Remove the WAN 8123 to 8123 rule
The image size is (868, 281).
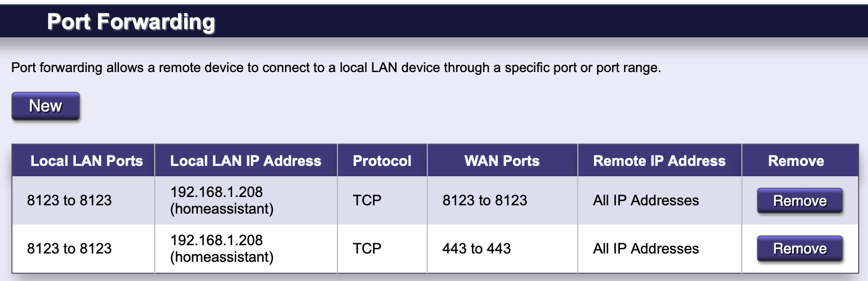(x=799, y=201)
